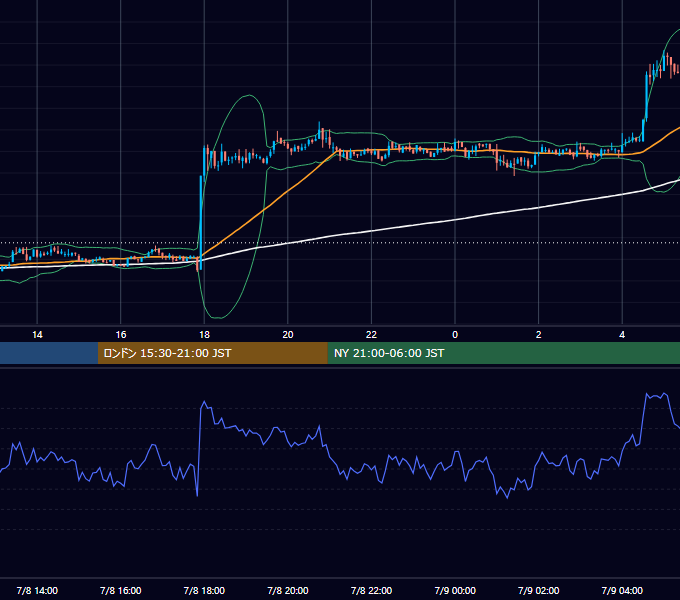The image size is (680, 600).
Task: Click the 7/8 18:00 date label
Action: (x=204, y=590)
